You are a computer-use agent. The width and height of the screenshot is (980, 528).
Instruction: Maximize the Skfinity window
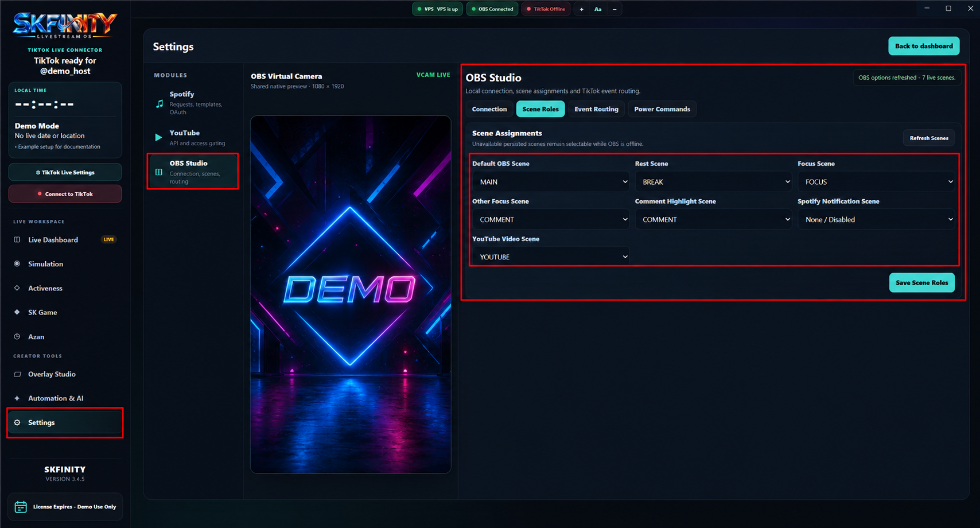click(948, 8)
